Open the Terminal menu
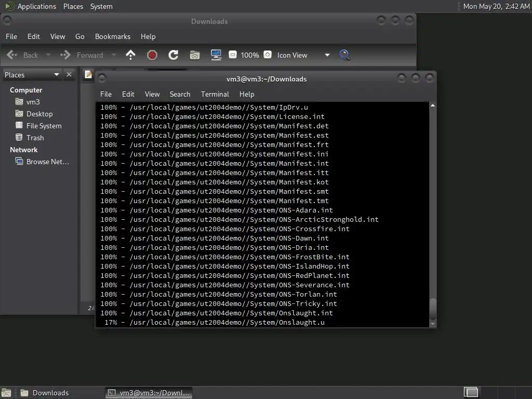 point(215,94)
